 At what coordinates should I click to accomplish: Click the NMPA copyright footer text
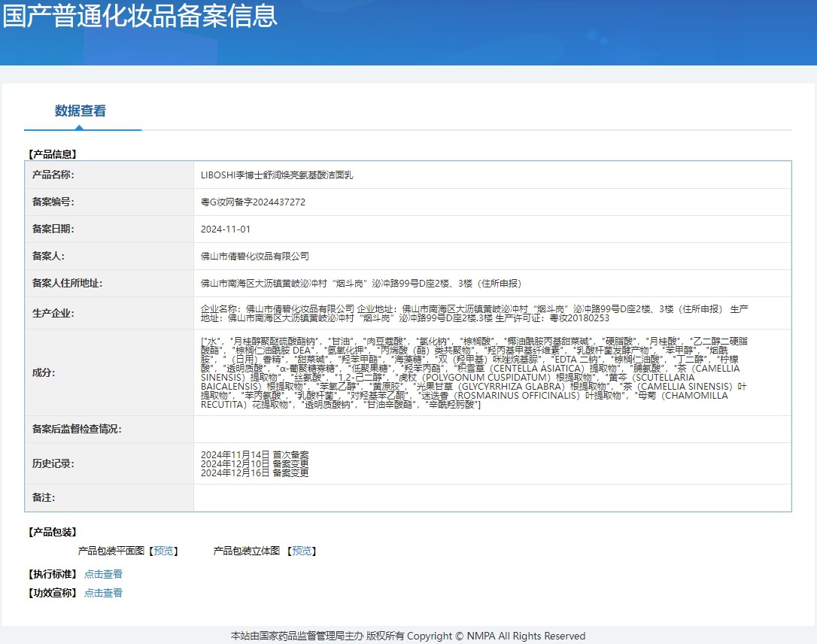tap(408, 636)
